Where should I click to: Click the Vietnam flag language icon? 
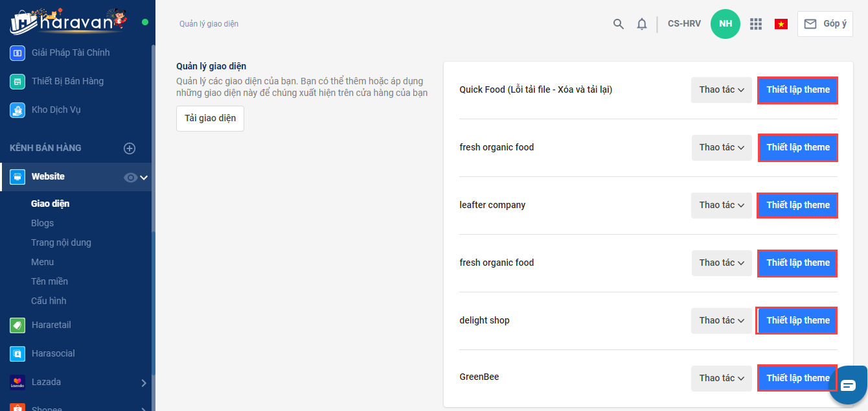[781, 24]
